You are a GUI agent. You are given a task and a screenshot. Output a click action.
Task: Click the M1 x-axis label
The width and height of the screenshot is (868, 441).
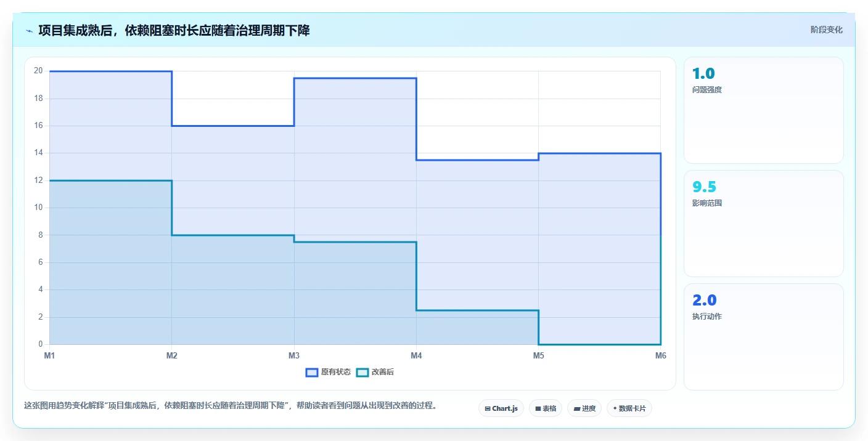49,355
